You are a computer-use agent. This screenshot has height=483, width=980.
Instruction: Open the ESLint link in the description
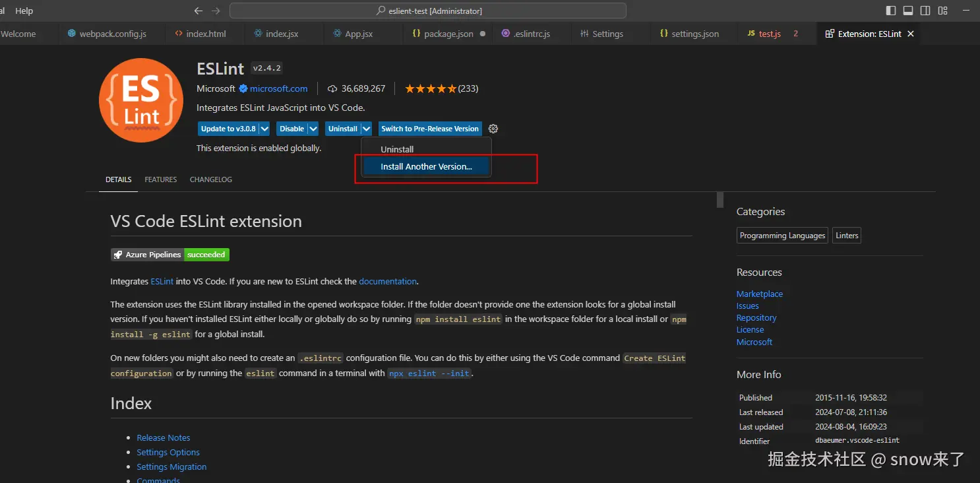(162, 281)
